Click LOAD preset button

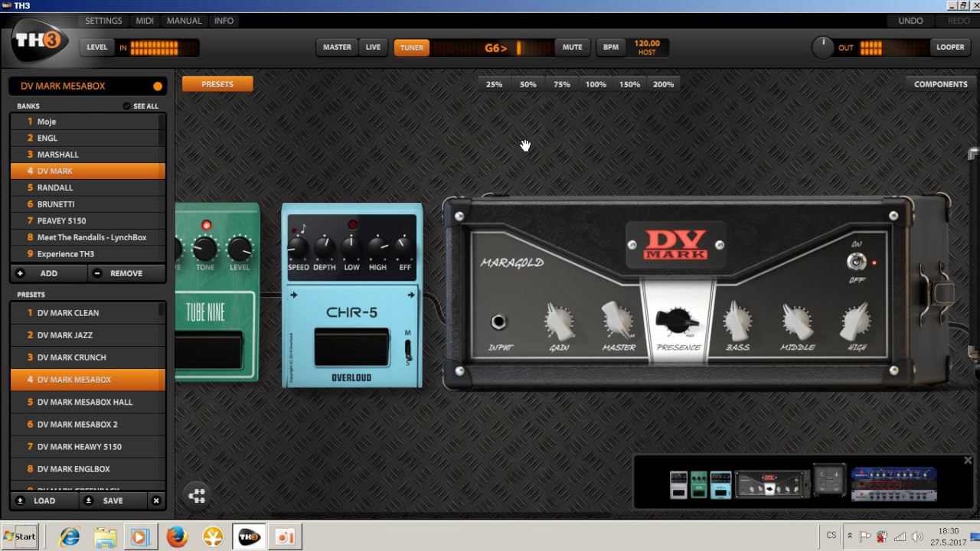44,500
